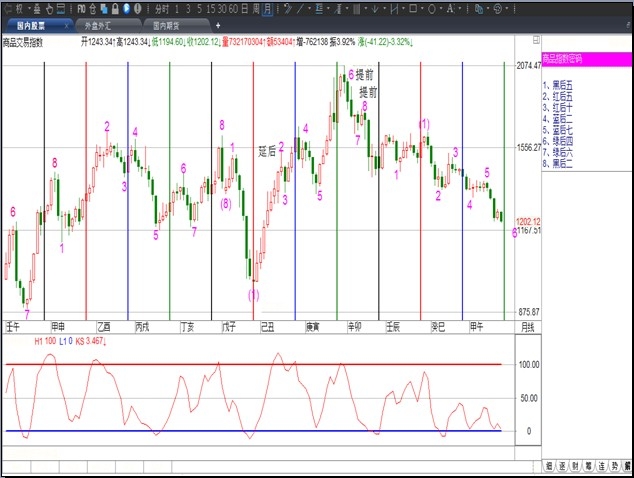The image size is (634, 478).
Task: Open dropdown next to vertical lines tool
Action: coord(366,8)
